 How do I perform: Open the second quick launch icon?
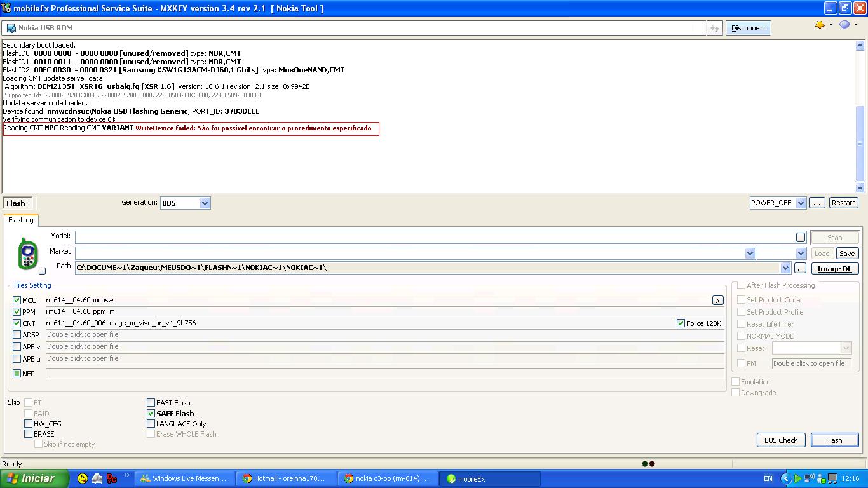coord(97,478)
